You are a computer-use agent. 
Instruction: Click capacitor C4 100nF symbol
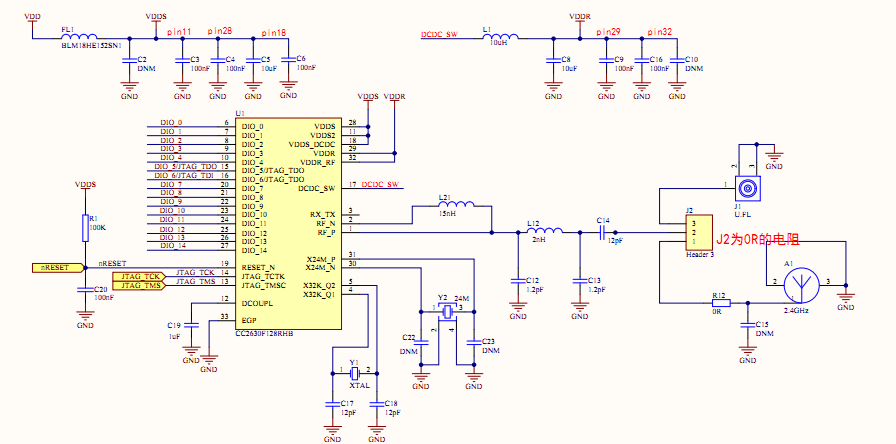click(x=217, y=59)
